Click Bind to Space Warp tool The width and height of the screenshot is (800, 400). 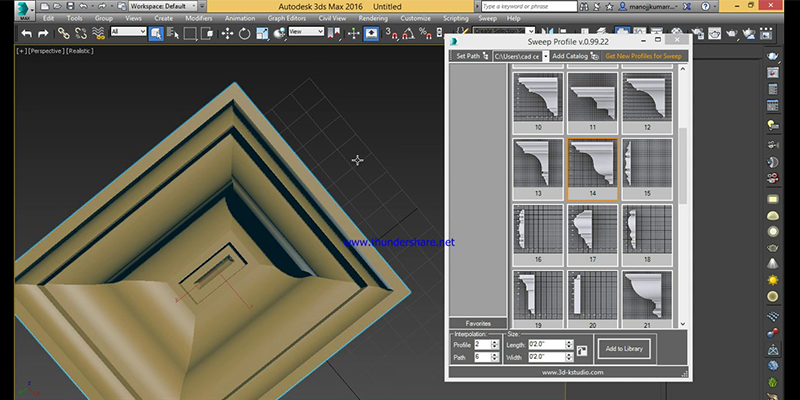coord(98,34)
